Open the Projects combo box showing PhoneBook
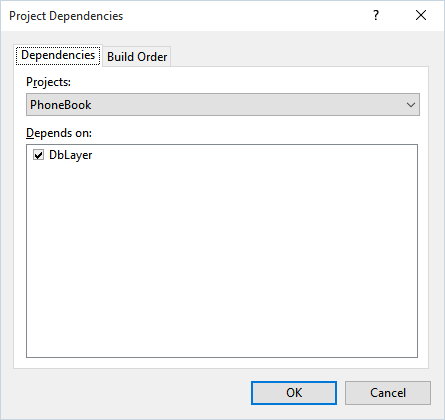The height and width of the screenshot is (420, 445). tap(223, 105)
